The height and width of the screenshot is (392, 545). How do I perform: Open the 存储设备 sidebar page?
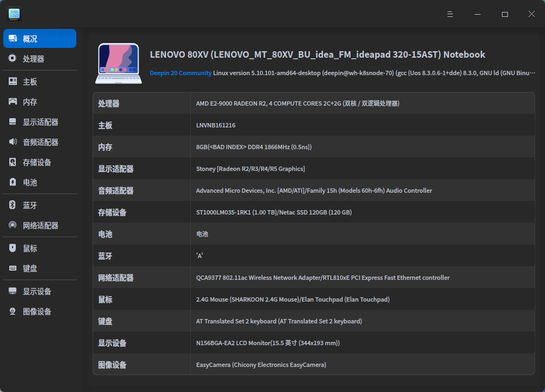pos(40,162)
